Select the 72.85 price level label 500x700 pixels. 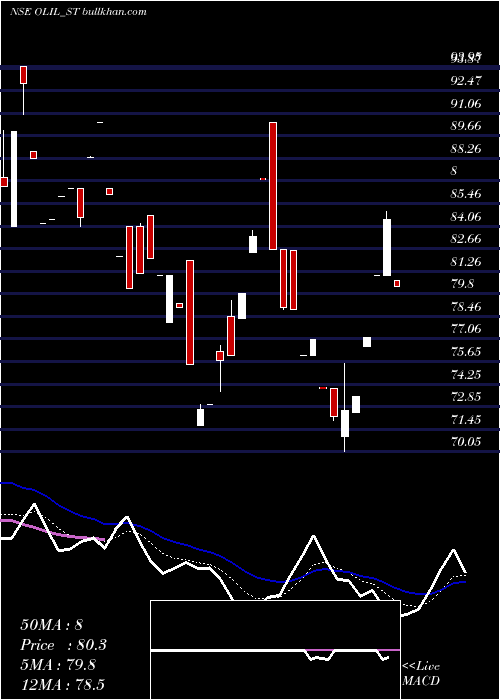coord(466,397)
